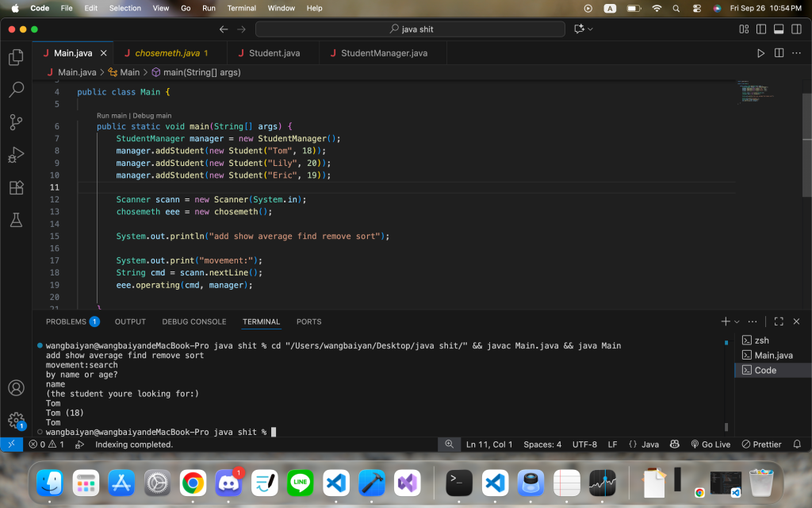Screen dimensions: 812x508
Task: Open the notifications bell
Action: [x=797, y=444]
